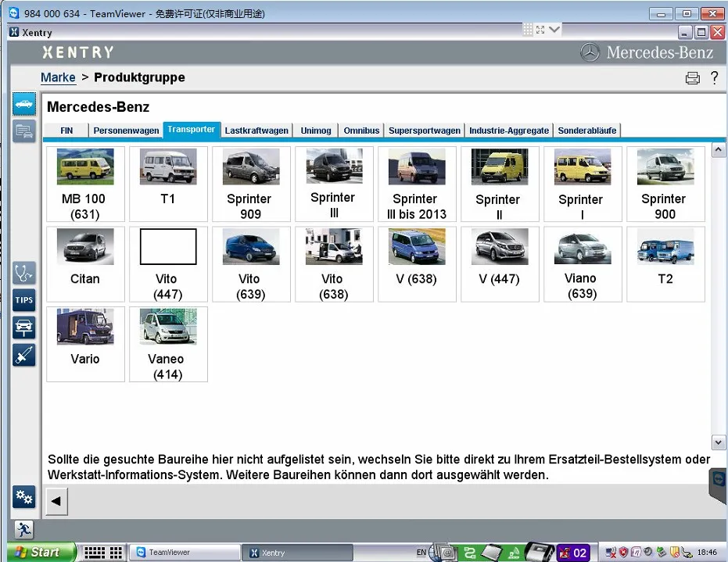Screen dimensions: 728x562
Task: Choose the Vito (638) model
Action: tap(334, 264)
